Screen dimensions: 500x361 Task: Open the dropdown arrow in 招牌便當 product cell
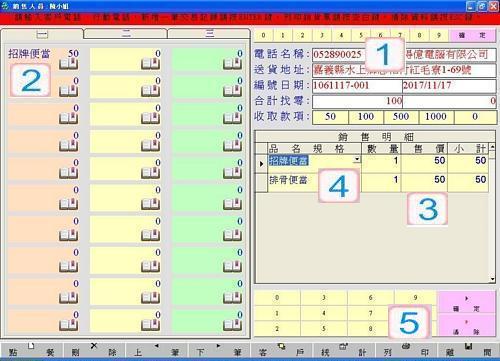point(357,159)
